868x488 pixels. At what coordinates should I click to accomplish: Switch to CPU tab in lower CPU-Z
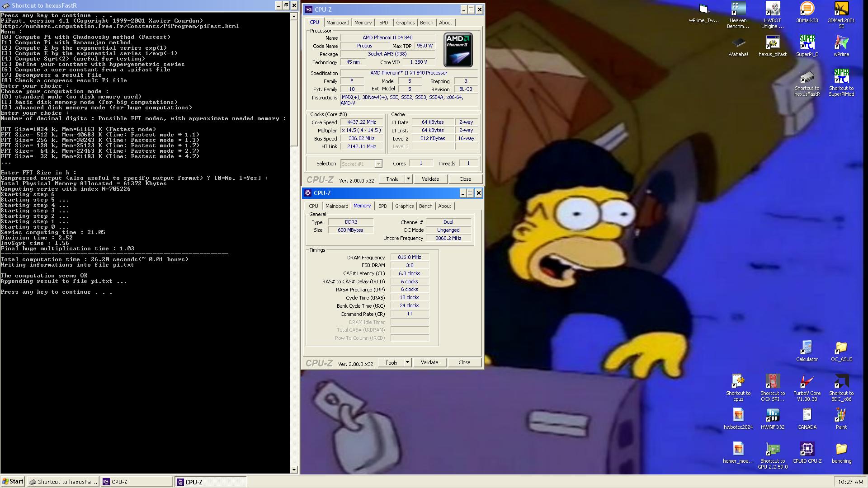[x=313, y=206]
